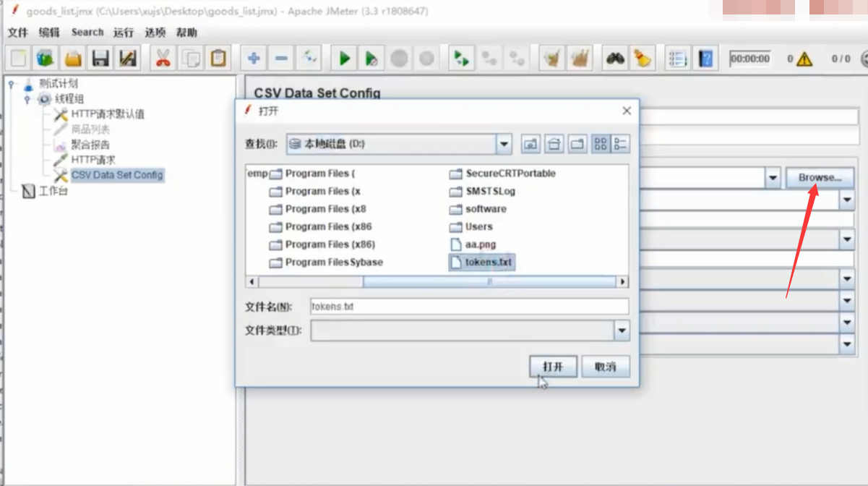This screenshot has height=486, width=868.
Task: Open the 帮助 menu
Action: click(186, 33)
